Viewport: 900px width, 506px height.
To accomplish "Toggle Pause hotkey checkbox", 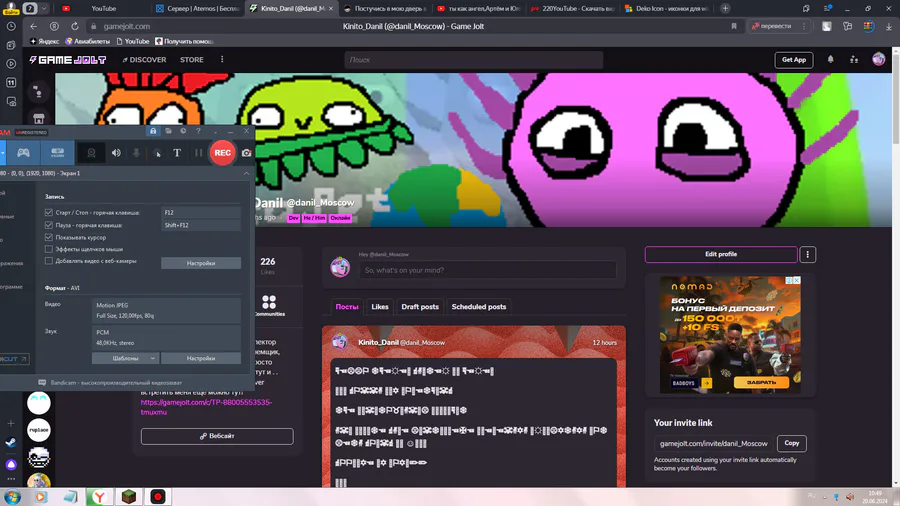I will (49, 225).
